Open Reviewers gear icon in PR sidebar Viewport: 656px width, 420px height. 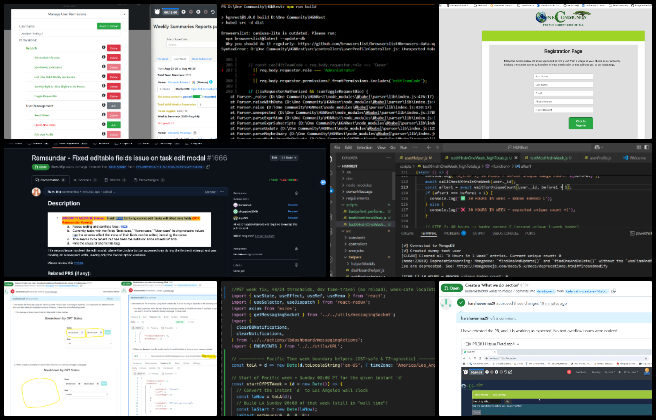tap(297, 193)
